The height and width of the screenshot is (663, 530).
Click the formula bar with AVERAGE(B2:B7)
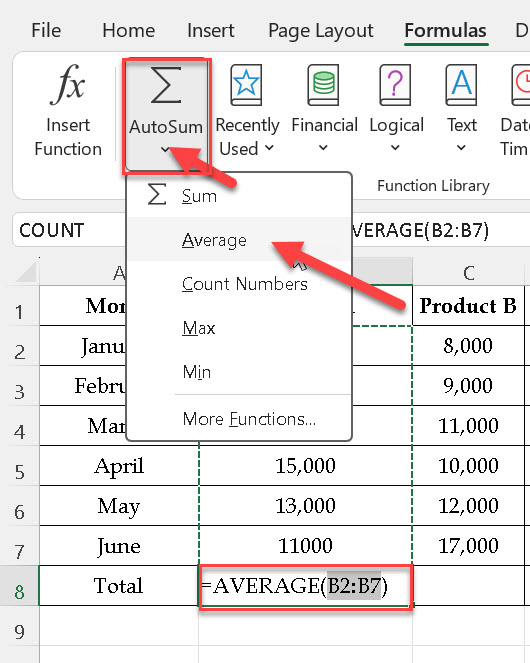click(440, 230)
